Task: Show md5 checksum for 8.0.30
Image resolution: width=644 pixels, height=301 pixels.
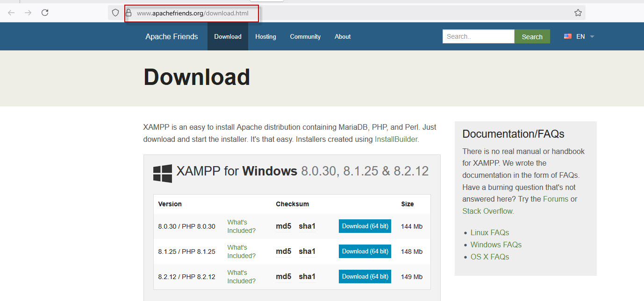Action: click(x=284, y=226)
